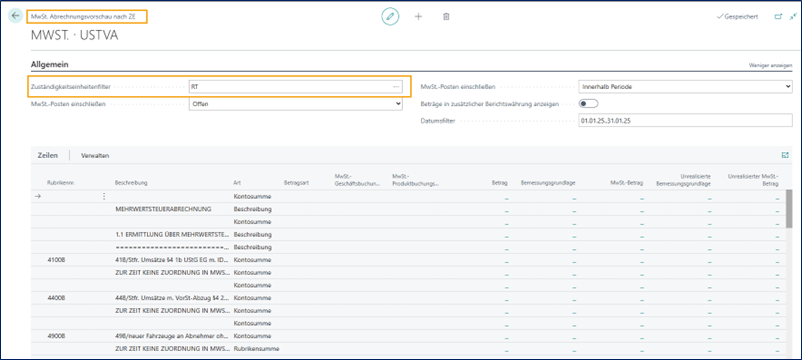Toggle Beträge in zusätzlicher Berichtswährung anzeigen

coord(588,103)
